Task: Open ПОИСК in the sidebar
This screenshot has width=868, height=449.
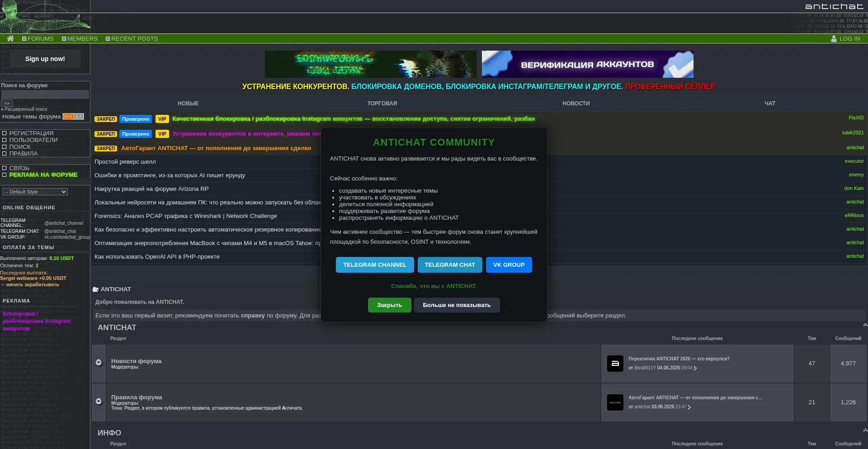Action: (x=20, y=147)
